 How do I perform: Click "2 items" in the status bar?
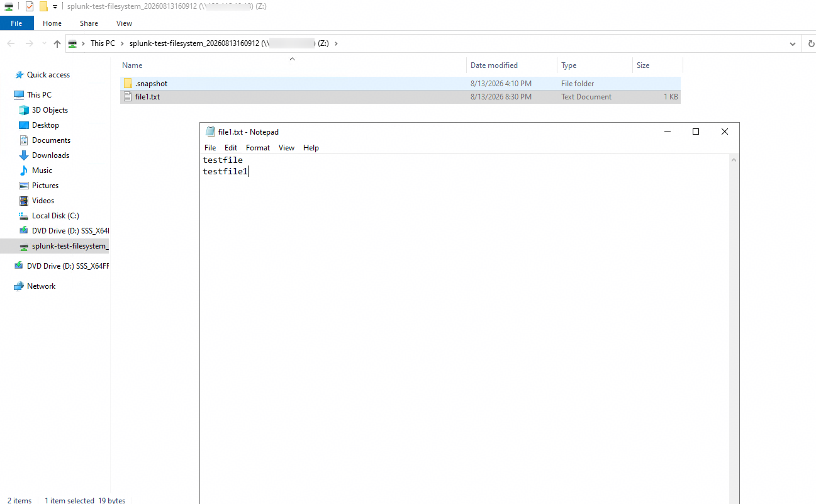(x=20, y=500)
